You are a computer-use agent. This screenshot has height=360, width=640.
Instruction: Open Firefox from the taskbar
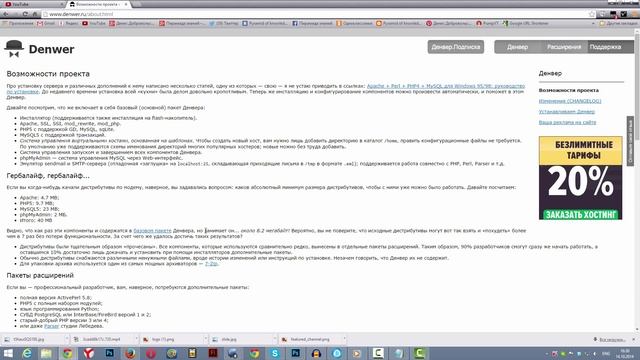(x=130, y=353)
